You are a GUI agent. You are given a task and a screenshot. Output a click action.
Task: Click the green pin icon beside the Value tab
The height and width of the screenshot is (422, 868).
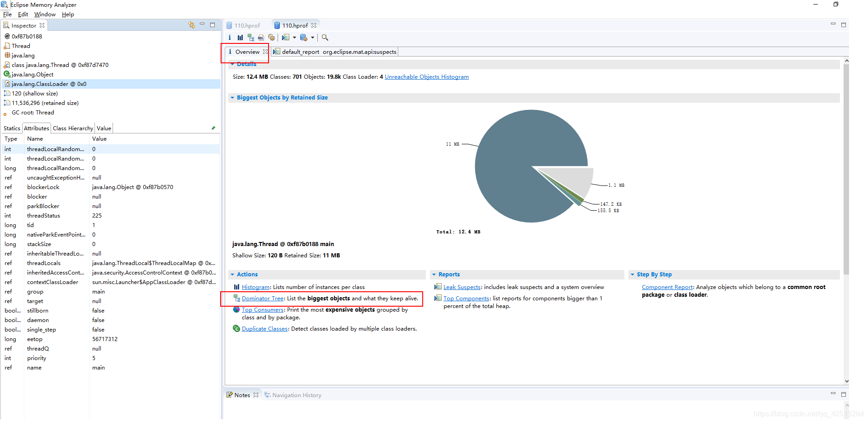click(x=213, y=128)
